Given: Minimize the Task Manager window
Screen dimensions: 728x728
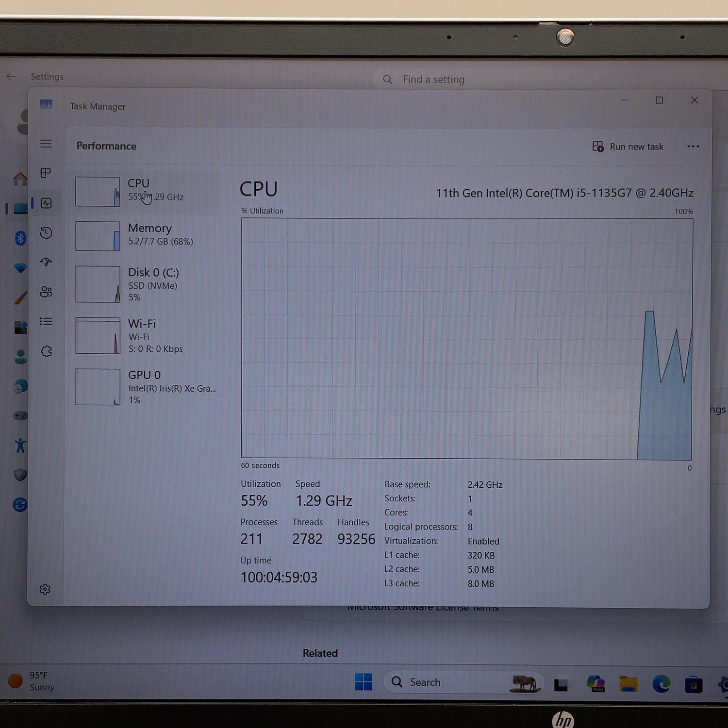Looking at the screenshot, I should coord(625,100).
